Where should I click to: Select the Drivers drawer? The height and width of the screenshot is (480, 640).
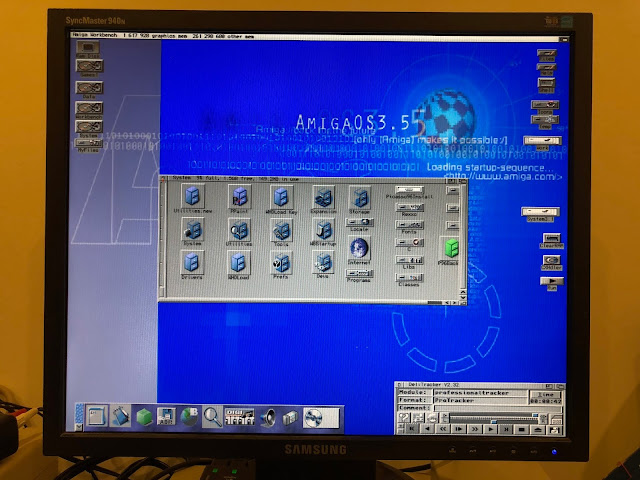[x=191, y=262]
